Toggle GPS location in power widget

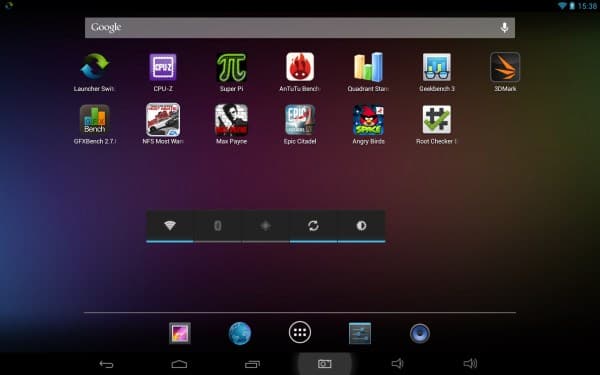point(266,226)
